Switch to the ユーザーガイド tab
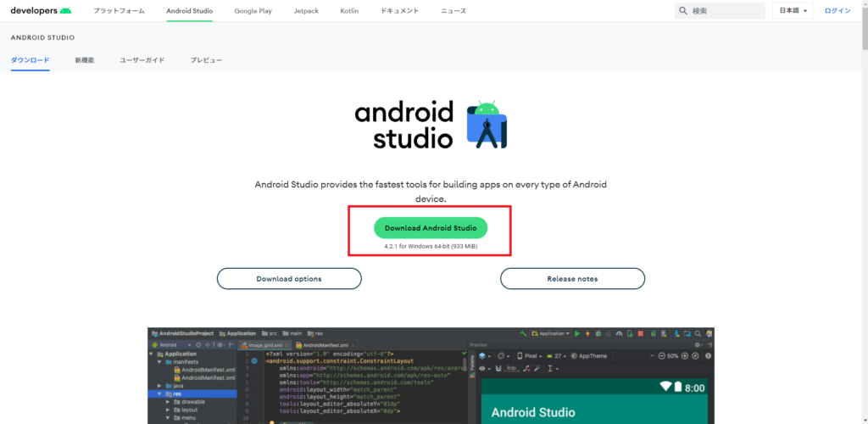The width and height of the screenshot is (868, 424). [142, 60]
